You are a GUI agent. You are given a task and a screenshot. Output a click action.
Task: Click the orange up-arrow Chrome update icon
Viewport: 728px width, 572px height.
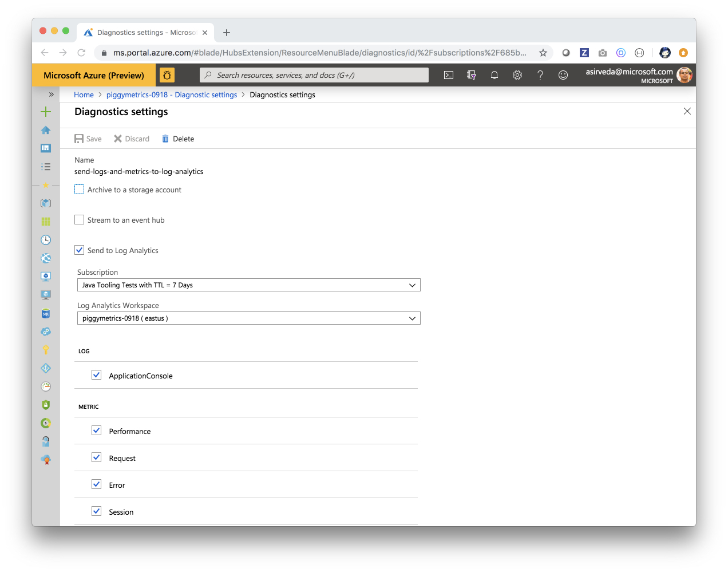[683, 53]
